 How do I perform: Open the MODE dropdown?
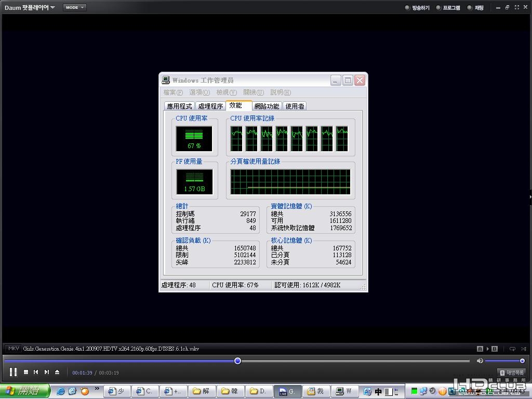click(75, 7)
